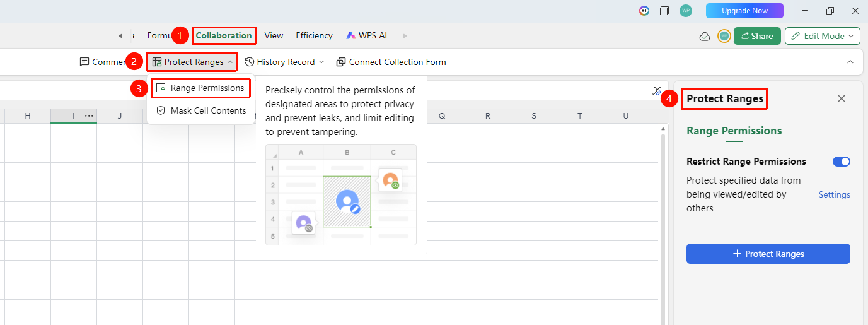Select column U header
Image resolution: width=868 pixels, height=325 pixels.
pyautogui.click(x=626, y=115)
